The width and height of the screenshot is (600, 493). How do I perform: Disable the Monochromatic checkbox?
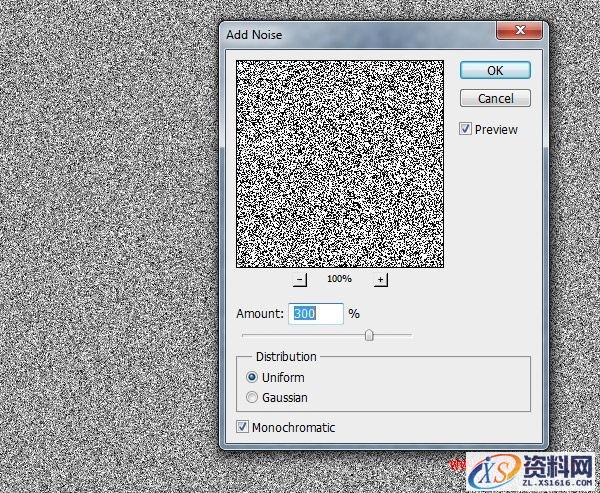coord(243,427)
